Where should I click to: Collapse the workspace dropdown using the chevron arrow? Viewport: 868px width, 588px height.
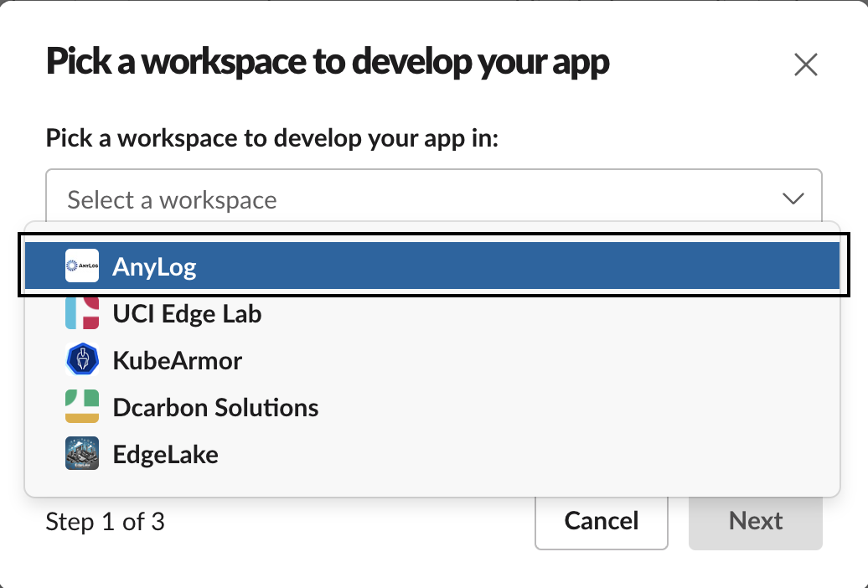pos(793,199)
